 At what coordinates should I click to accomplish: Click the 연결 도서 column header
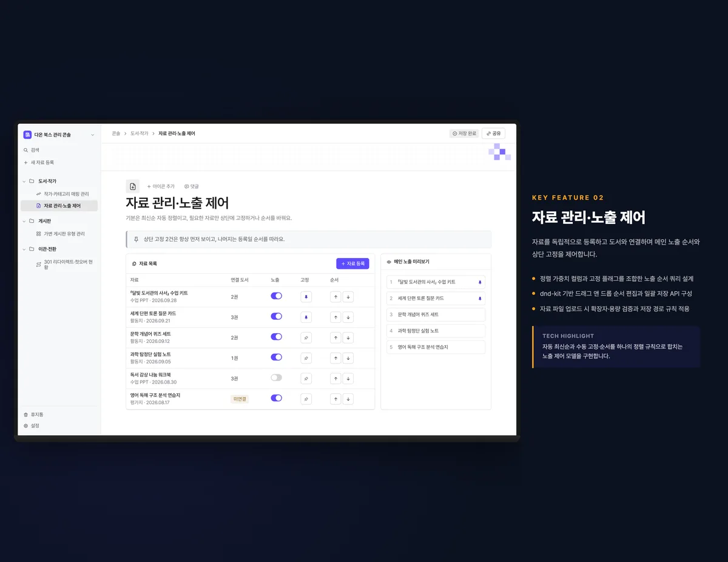pyautogui.click(x=239, y=280)
